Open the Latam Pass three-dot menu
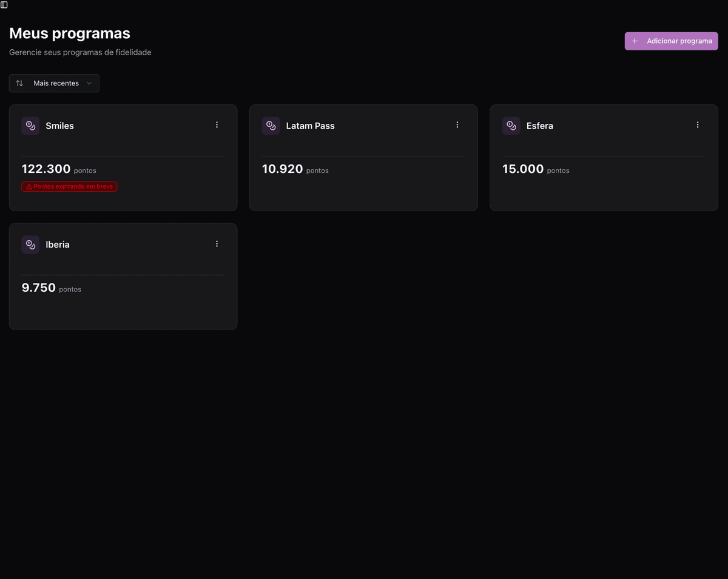 pyautogui.click(x=457, y=125)
